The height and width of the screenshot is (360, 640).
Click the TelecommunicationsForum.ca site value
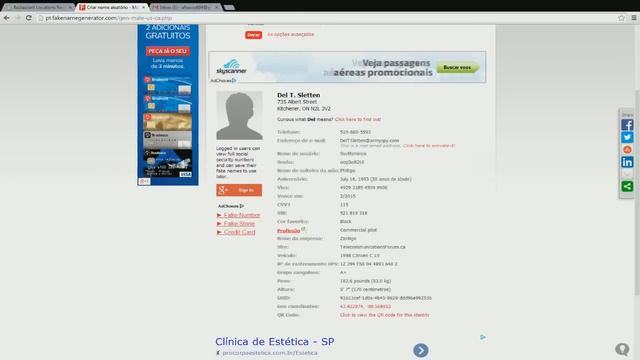(x=373, y=247)
